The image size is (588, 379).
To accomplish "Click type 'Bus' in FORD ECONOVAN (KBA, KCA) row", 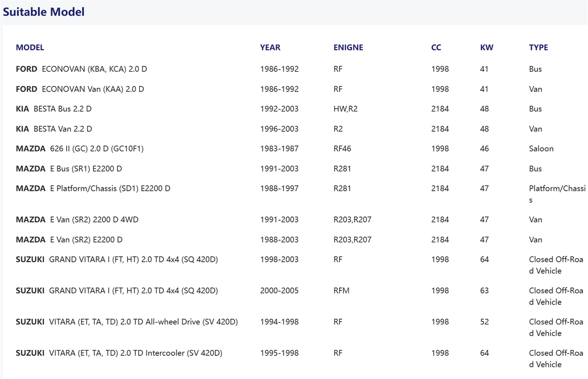I will 535,69.
